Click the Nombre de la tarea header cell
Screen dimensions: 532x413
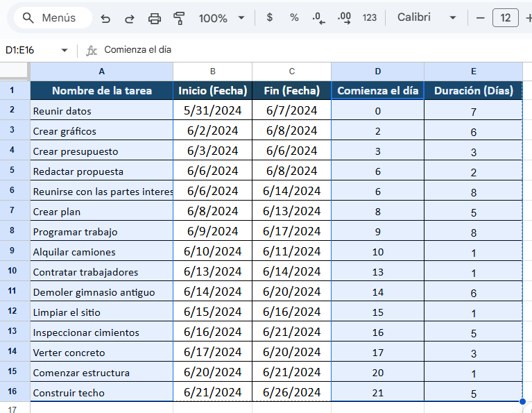tap(101, 91)
